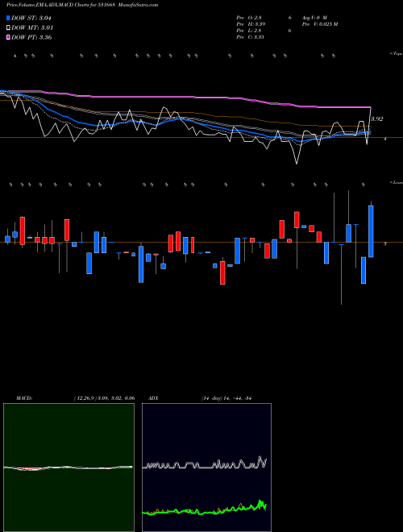Select the 'DOW MT: 3.01' legend text
This screenshot has width=403, height=532.
tap(32, 27)
